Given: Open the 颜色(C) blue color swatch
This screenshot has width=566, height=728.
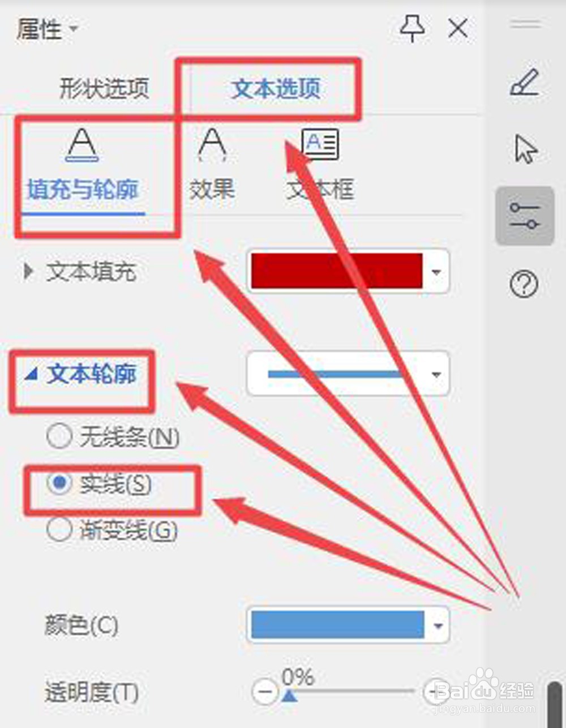Looking at the screenshot, I should [348, 625].
